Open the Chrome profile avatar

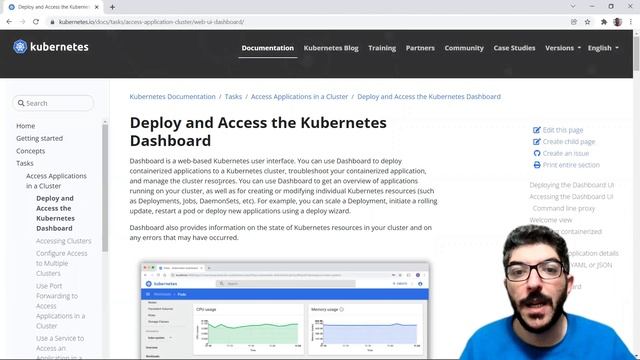[x=618, y=22]
